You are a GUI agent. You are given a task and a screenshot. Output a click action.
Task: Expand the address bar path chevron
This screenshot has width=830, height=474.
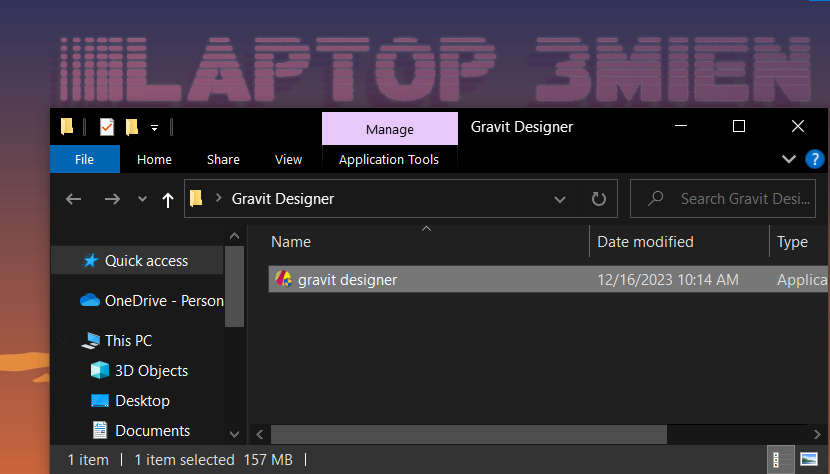pyautogui.click(x=218, y=199)
